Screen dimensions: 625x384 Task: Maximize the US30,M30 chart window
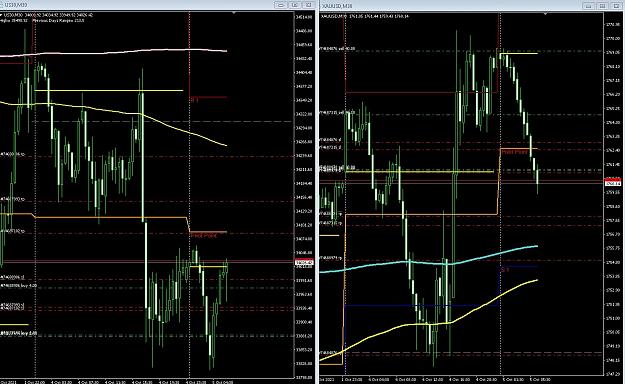295,5
